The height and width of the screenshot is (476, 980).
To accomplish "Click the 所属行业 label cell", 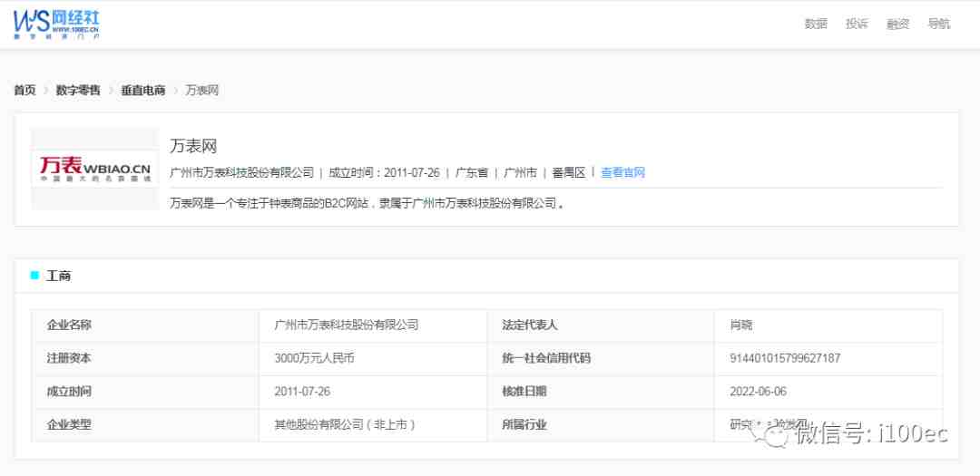I will tap(601, 425).
